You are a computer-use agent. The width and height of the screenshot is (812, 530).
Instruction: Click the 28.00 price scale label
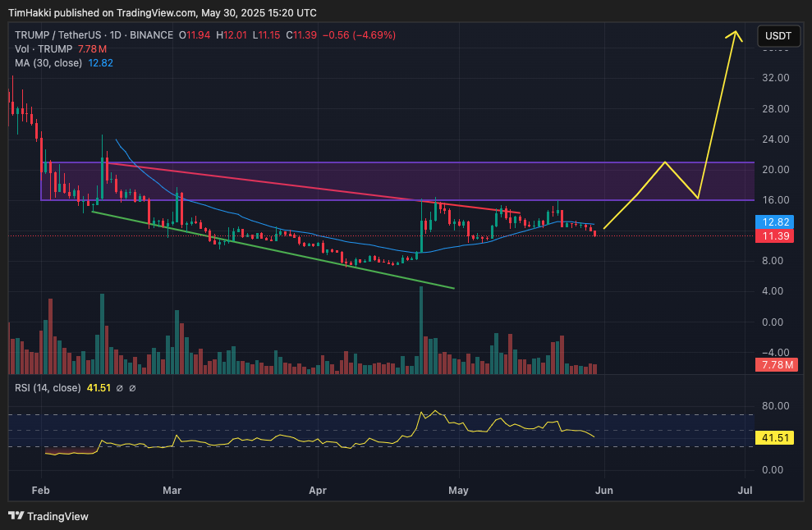pyautogui.click(x=775, y=108)
